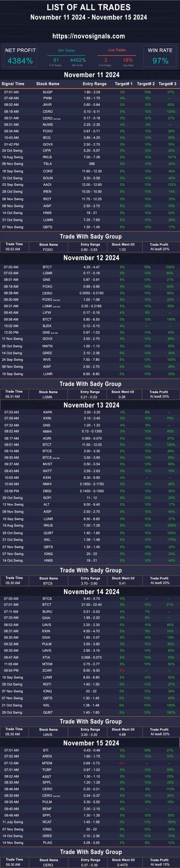This screenshot has height=868, width=180.
Task: Select the November 13 2024 section heading
Action: tap(91, 405)
